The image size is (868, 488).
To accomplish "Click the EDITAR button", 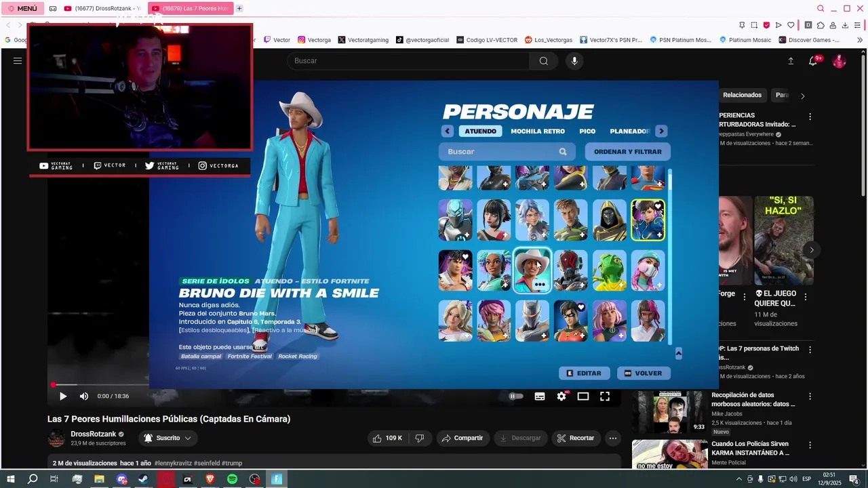I will tap(585, 373).
